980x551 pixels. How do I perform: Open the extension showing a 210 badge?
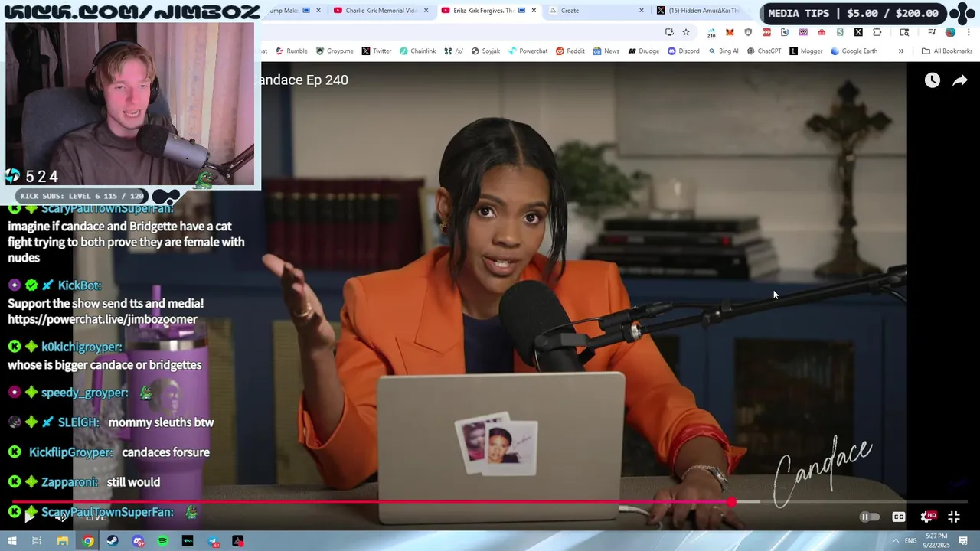coord(711,33)
